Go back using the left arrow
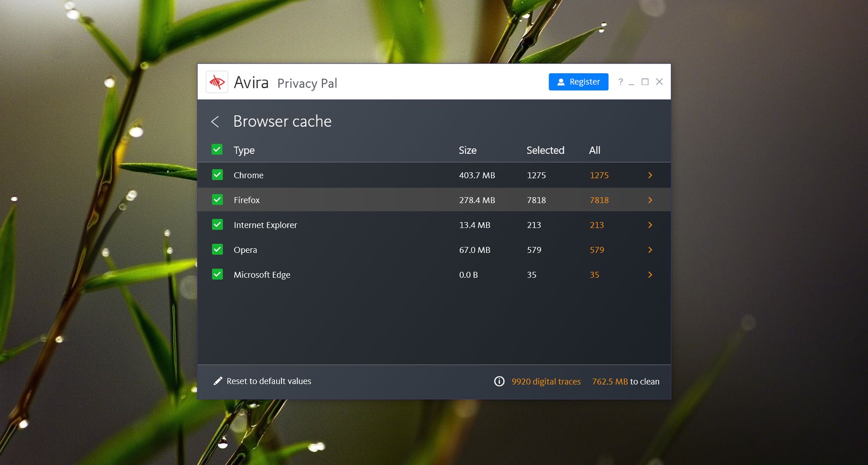 [215, 122]
